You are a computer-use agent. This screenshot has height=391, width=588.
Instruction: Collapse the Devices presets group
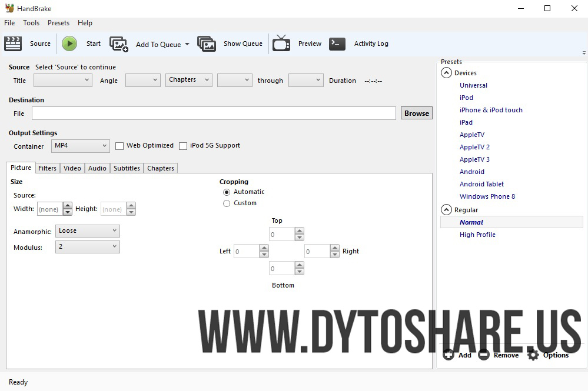[x=446, y=73]
